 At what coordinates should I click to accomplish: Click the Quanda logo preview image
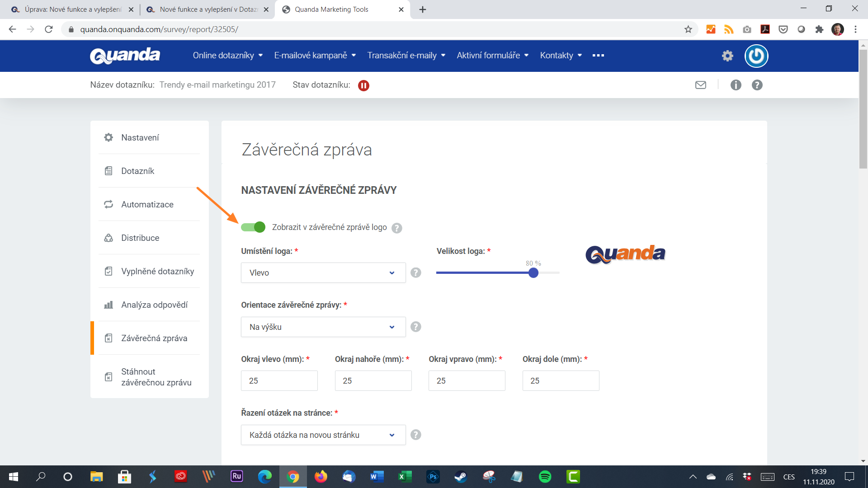(625, 254)
